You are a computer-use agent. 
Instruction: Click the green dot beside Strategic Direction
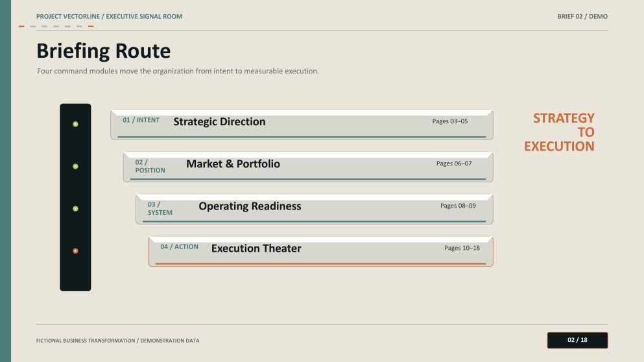click(x=76, y=124)
